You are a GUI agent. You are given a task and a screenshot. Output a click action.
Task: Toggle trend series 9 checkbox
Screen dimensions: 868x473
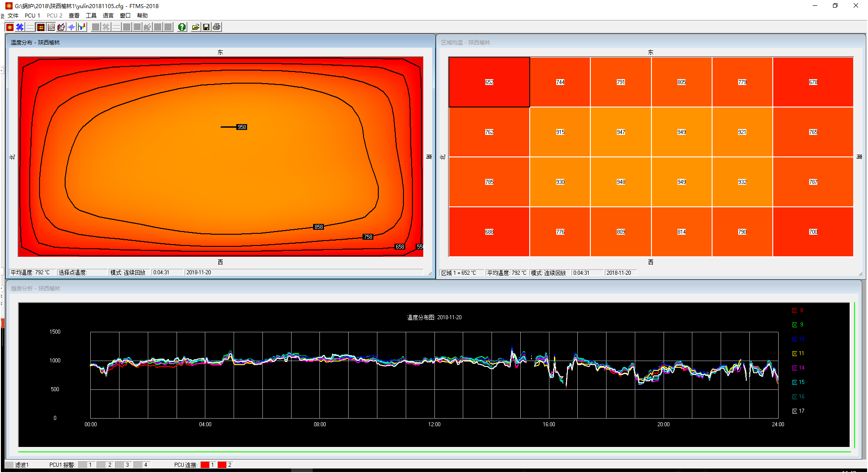coord(795,325)
